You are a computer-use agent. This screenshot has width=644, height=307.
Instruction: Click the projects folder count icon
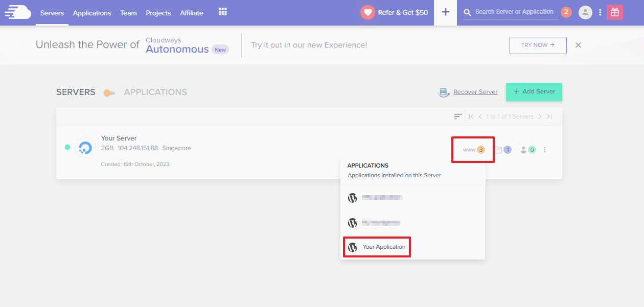pos(502,150)
